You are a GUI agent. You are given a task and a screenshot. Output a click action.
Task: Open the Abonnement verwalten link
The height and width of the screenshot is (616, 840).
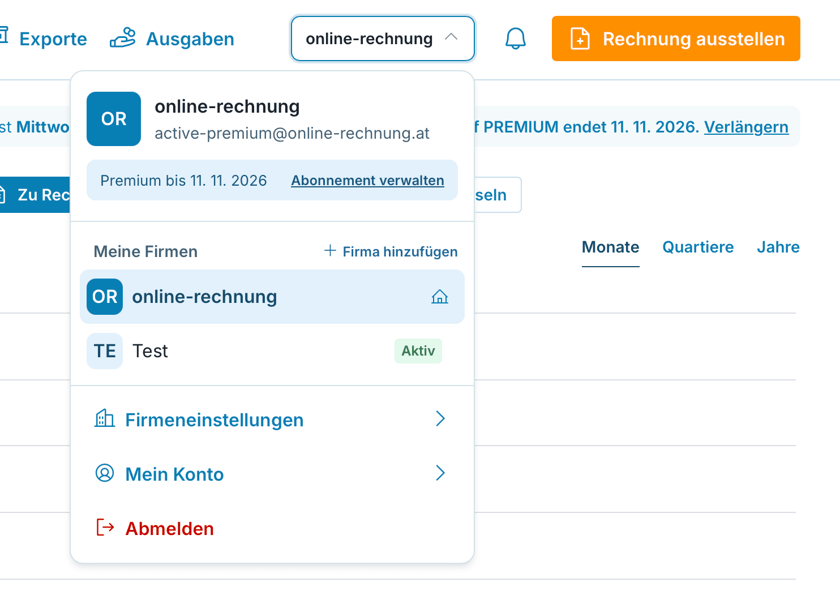click(x=368, y=181)
